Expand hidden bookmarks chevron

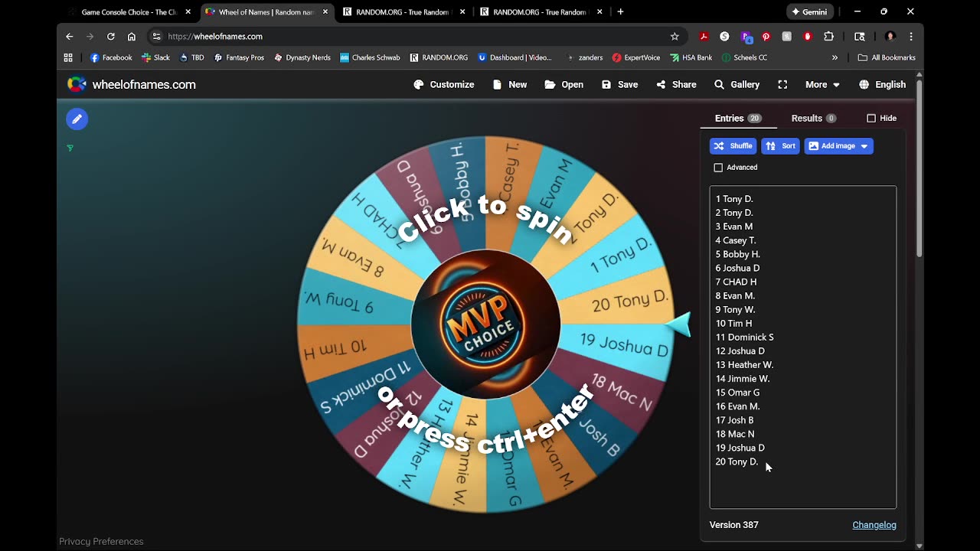tap(835, 57)
